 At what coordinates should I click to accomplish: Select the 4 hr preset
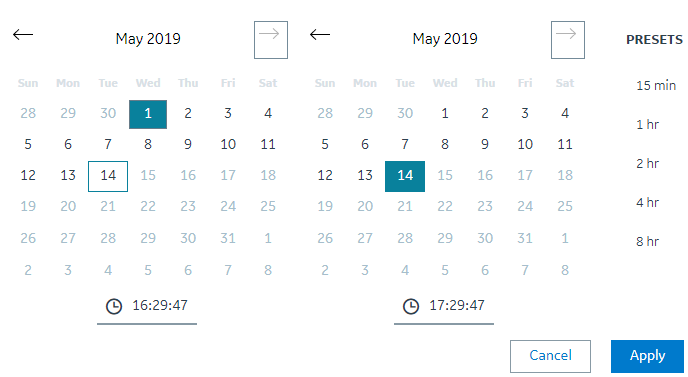648,202
